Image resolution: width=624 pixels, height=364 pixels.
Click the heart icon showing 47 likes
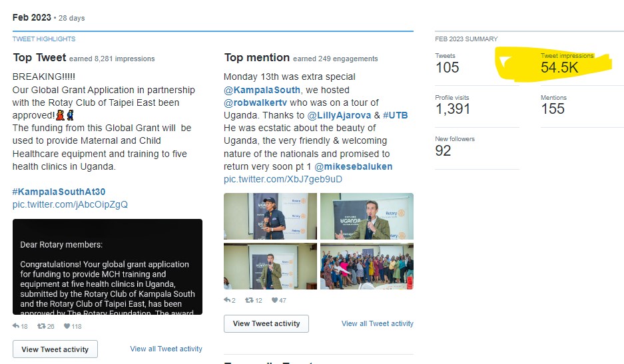pyautogui.click(x=274, y=300)
